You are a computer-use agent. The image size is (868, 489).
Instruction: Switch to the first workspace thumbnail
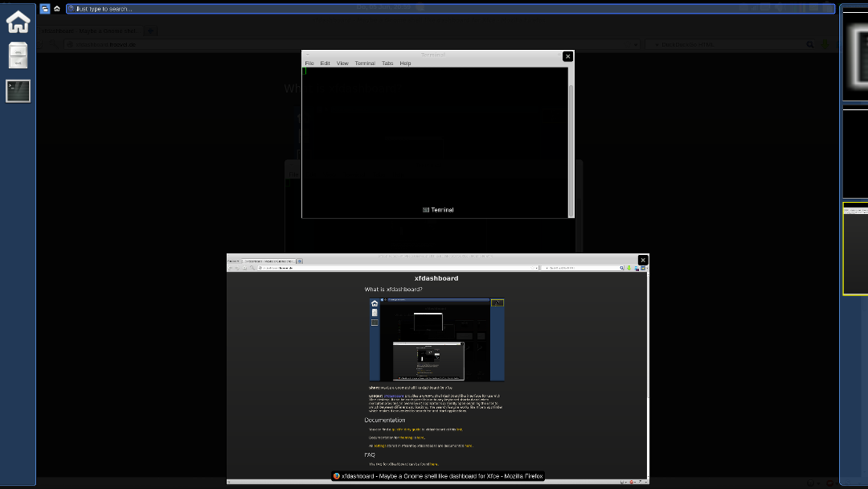[x=855, y=55]
